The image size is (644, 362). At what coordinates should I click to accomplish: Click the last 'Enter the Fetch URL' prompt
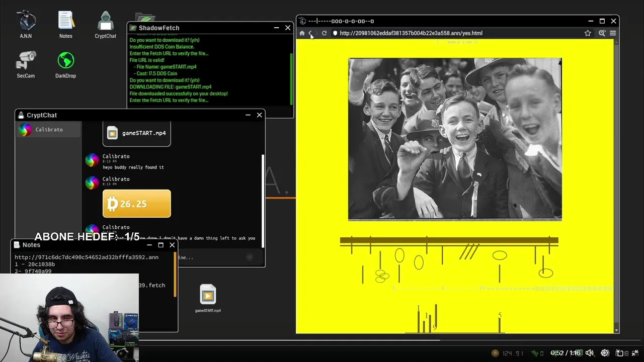[x=169, y=100]
